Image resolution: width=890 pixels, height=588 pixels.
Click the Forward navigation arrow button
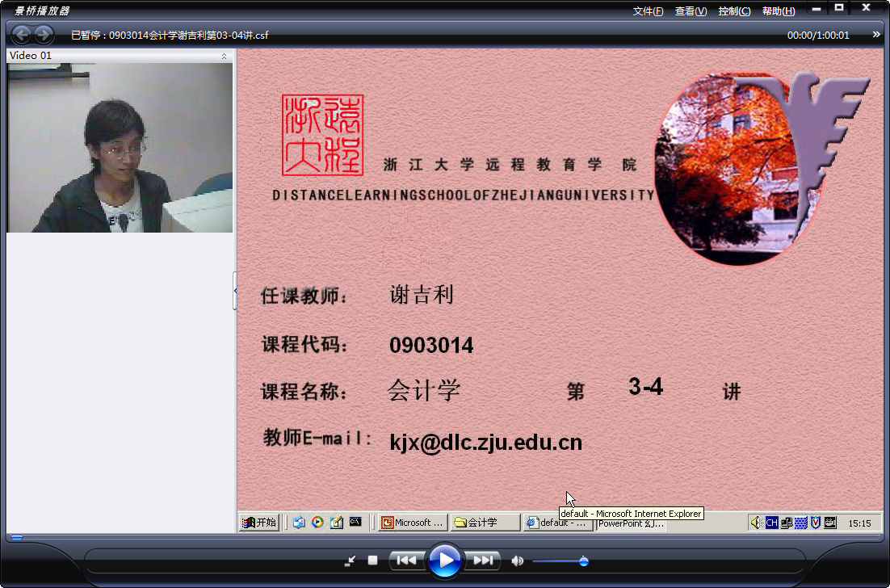(x=44, y=36)
